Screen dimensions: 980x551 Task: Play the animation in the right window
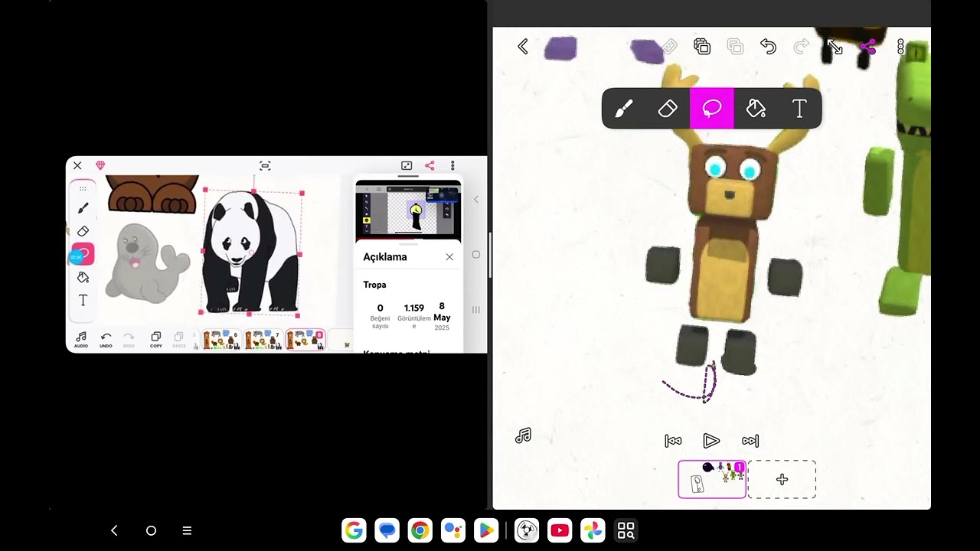point(711,441)
